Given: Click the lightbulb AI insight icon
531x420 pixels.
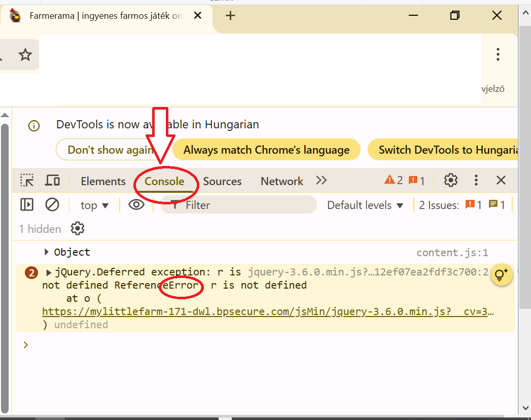Looking at the screenshot, I should 501,275.
